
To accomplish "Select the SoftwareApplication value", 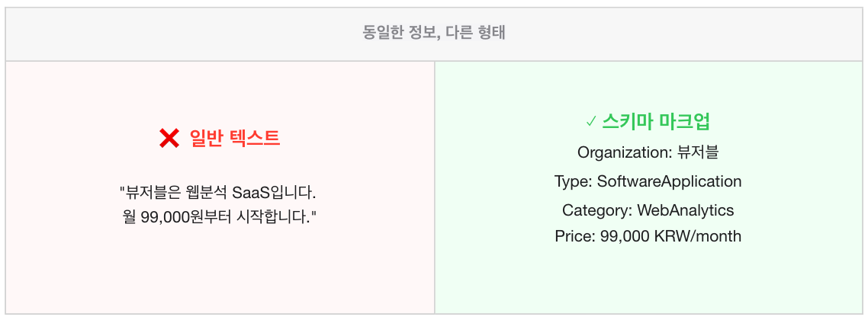I will (669, 181).
